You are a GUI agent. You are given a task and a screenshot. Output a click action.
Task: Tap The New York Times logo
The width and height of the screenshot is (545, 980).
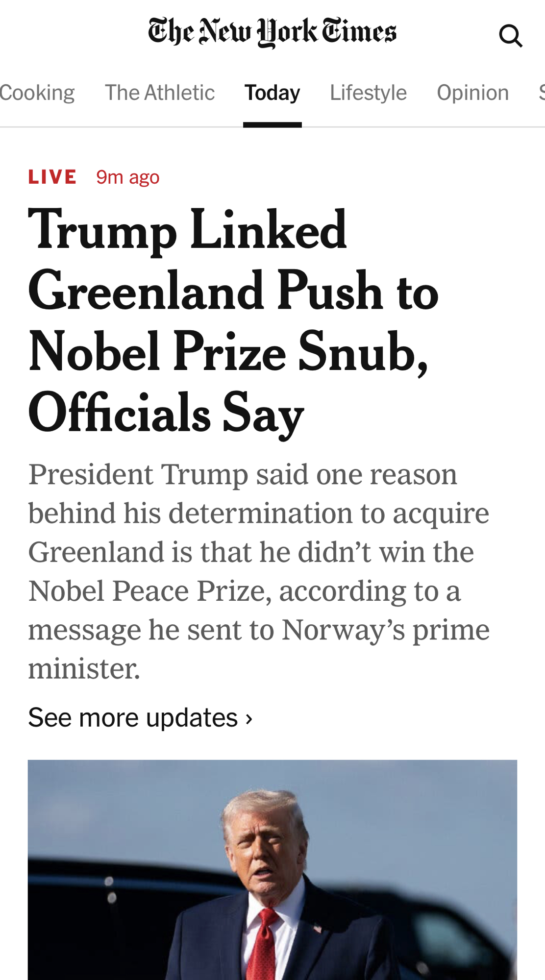coord(272,32)
